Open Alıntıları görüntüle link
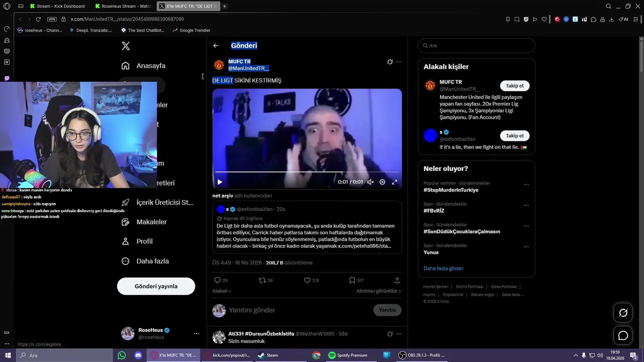Image resolution: width=644 pixels, height=362 pixels. point(379,291)
